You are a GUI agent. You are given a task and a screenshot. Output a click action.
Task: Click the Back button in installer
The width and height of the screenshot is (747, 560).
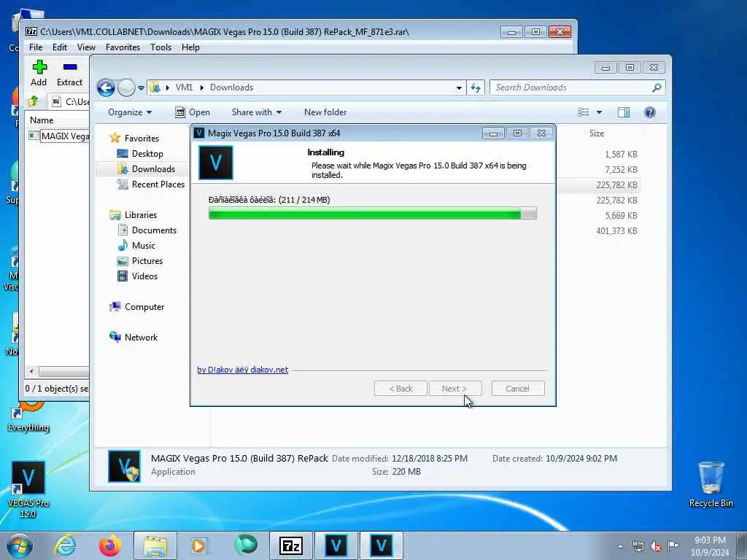point(400,389)
